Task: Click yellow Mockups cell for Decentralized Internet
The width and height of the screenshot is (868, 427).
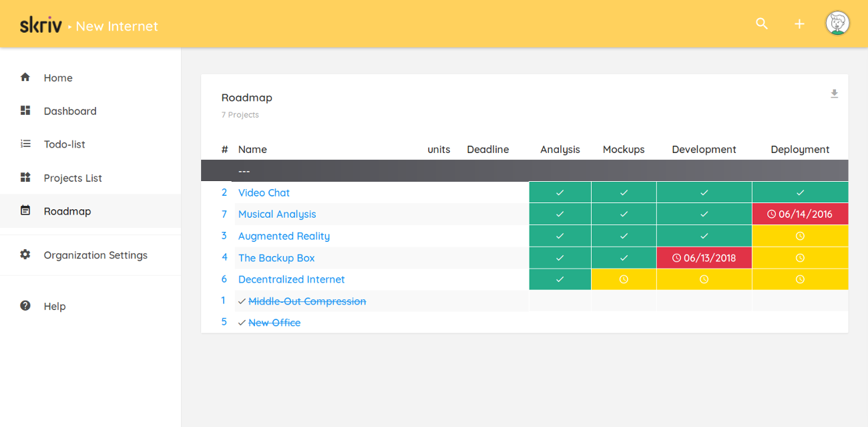Action: coord(624,279)
